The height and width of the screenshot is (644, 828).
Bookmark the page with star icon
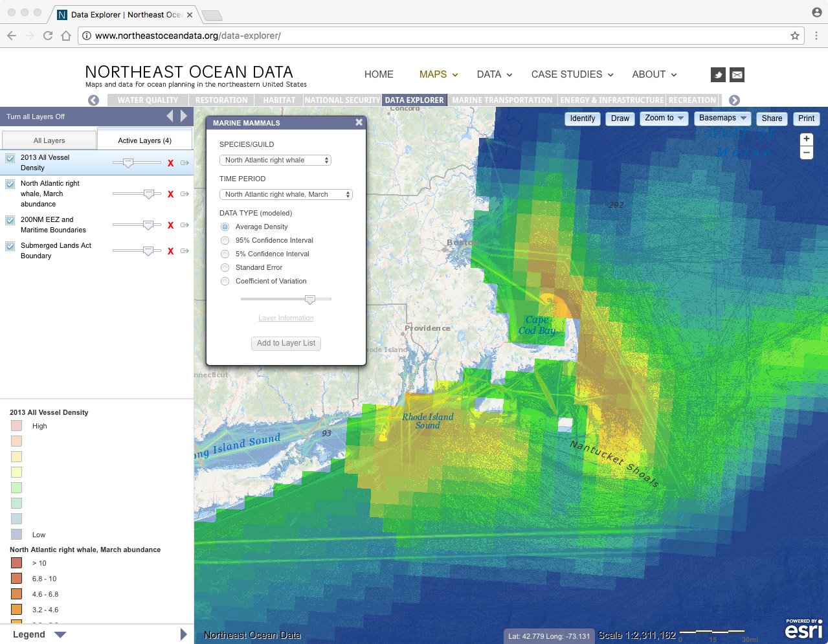[795, 36]
